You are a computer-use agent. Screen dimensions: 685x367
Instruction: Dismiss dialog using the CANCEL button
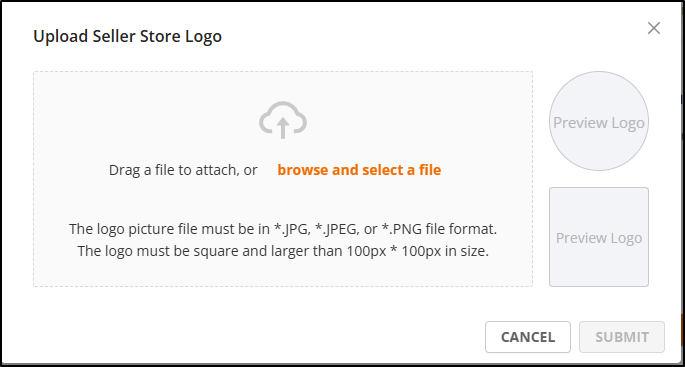(528, 337)
